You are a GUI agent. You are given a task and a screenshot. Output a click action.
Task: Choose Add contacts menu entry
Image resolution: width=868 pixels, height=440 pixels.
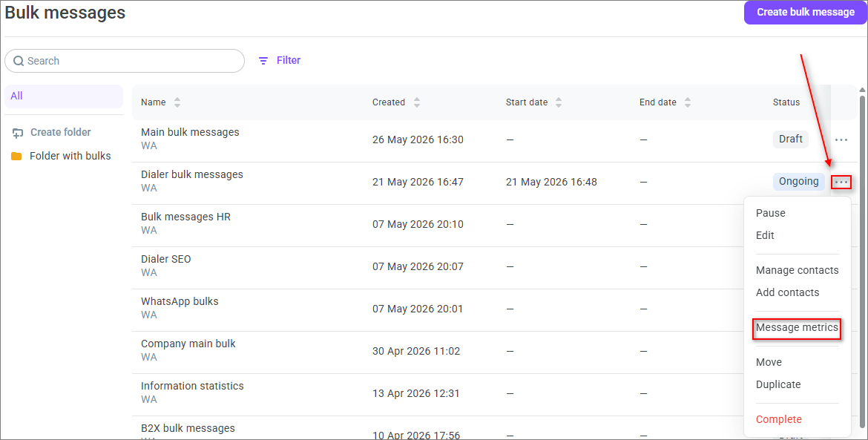point(787,292)
